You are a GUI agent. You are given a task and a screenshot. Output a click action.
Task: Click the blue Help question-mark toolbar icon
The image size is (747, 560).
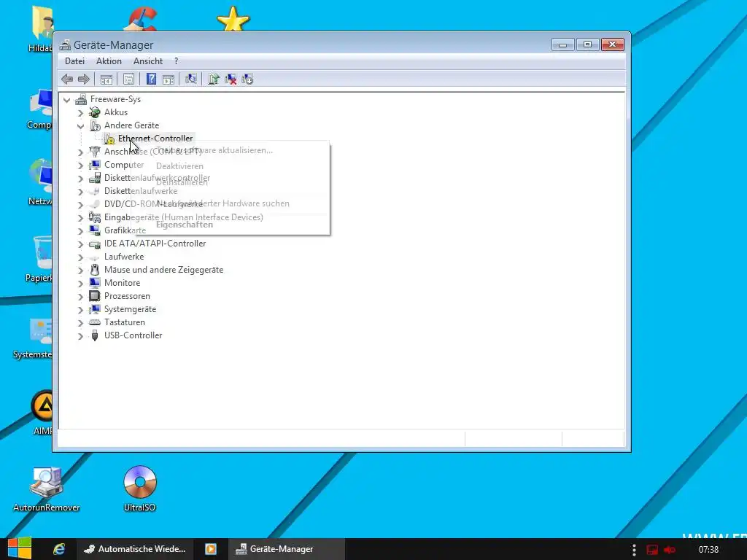[151, 79]
